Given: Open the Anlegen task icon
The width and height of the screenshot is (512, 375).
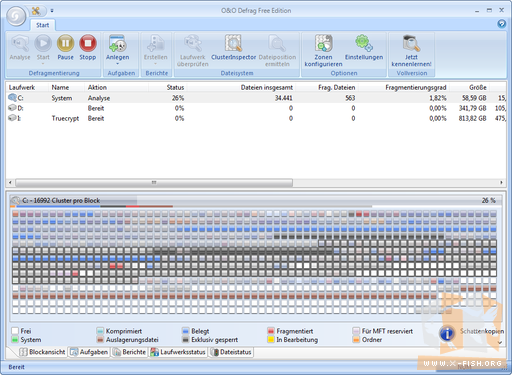Looking at the screenshot, I should (x=117, y=43).
